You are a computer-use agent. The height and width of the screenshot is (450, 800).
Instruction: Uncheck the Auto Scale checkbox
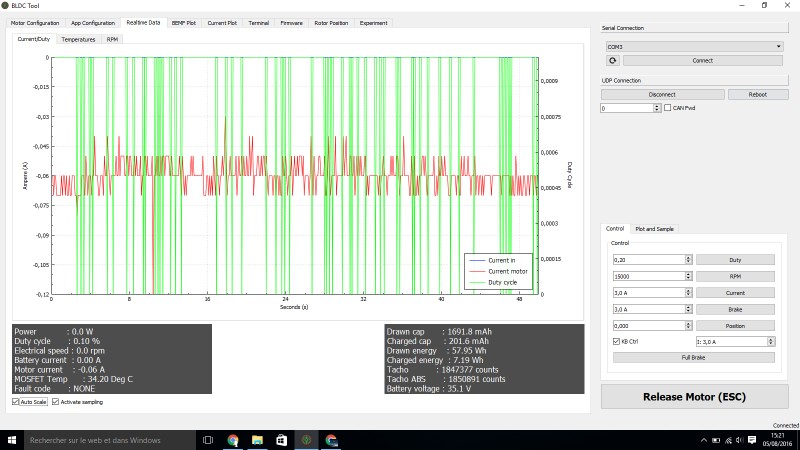(15, 401)
